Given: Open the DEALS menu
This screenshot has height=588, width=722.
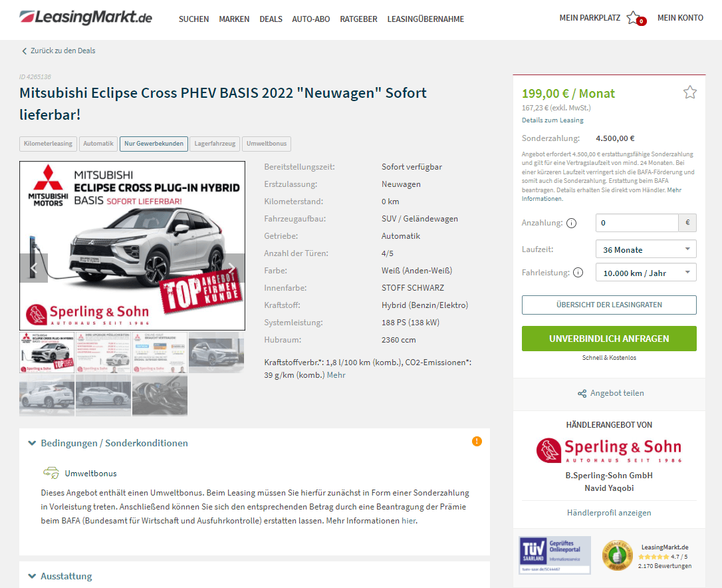Looking at the screenshot, I should coord(271,19).
